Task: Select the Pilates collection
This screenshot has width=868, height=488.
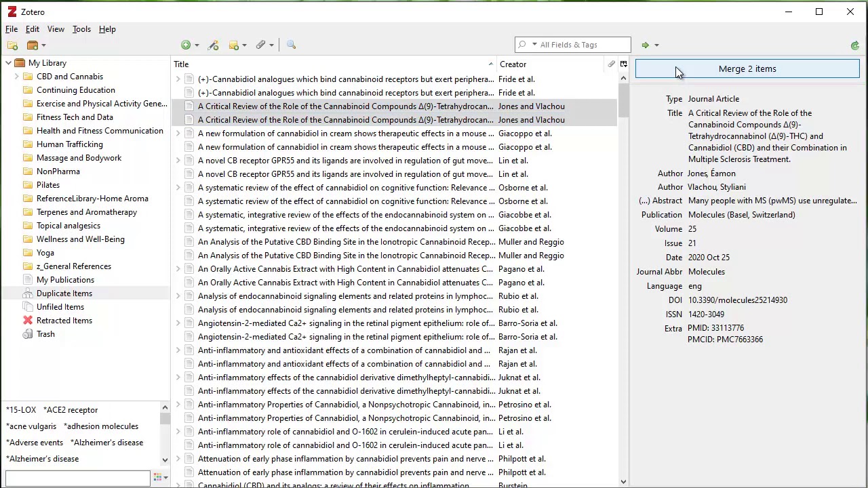Action: point(48,185)
